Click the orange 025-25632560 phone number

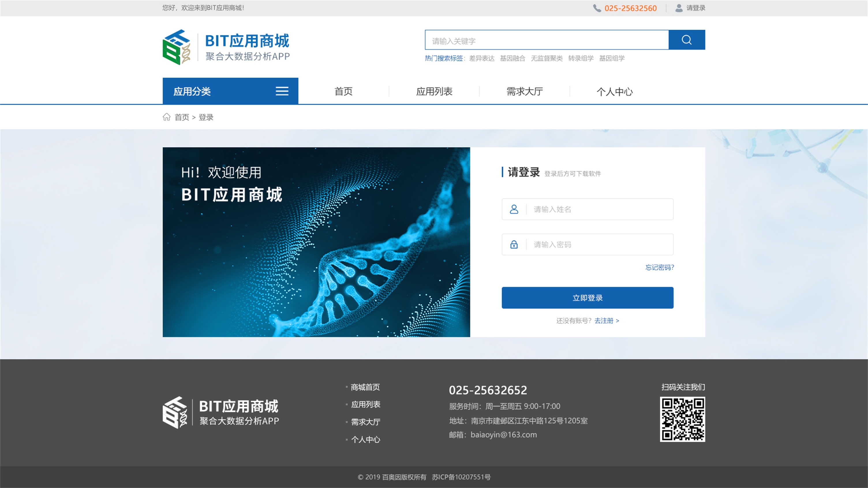(631, 8)
